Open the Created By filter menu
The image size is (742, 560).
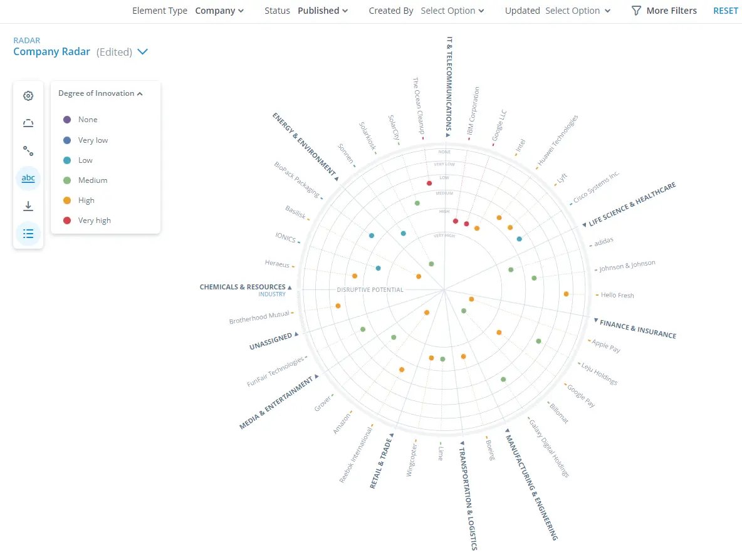point(452,11)
